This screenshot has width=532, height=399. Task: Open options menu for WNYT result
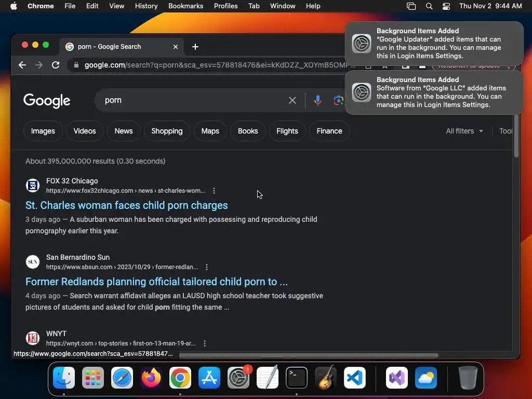point(205,343)
